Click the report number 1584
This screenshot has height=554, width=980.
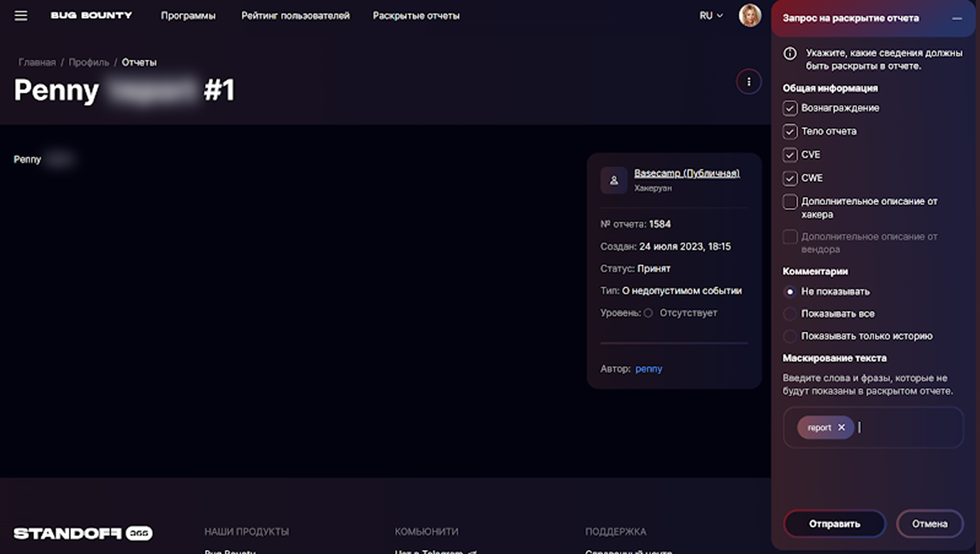pos(660,224)
